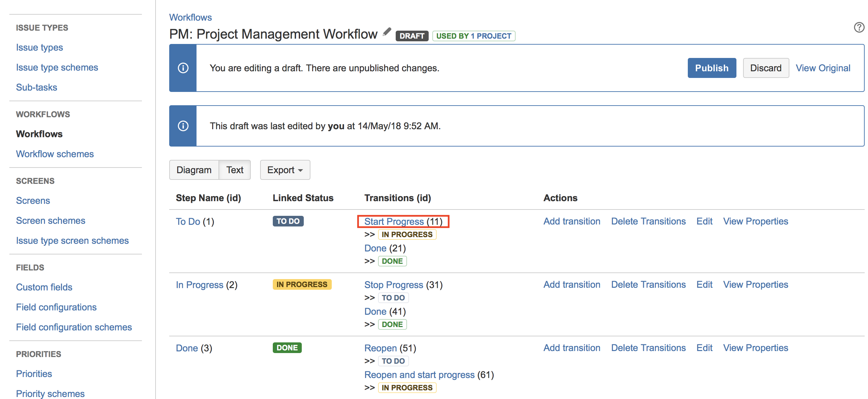Switch to the Diagram tab

point(194,170)
